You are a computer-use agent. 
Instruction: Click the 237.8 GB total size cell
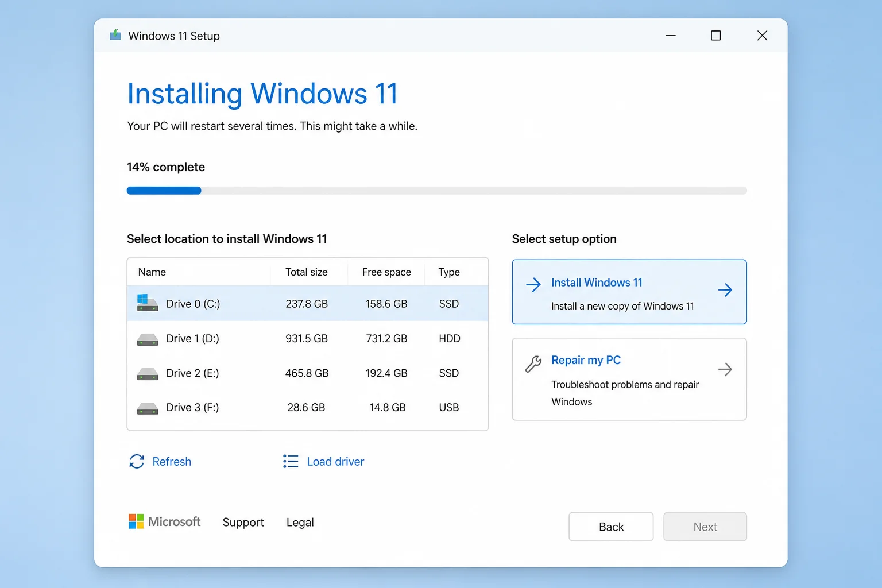tap(307, 304)
